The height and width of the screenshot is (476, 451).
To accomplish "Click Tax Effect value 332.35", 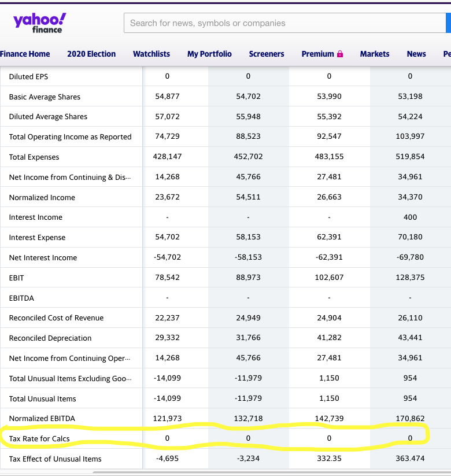I will (x=329, y=458).
